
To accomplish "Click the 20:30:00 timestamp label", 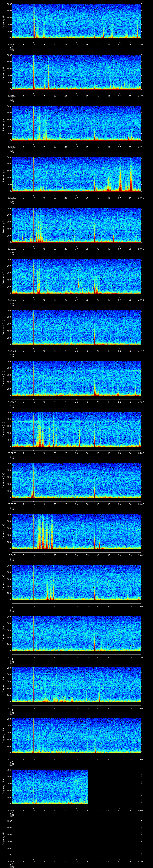I will point(12,351).
